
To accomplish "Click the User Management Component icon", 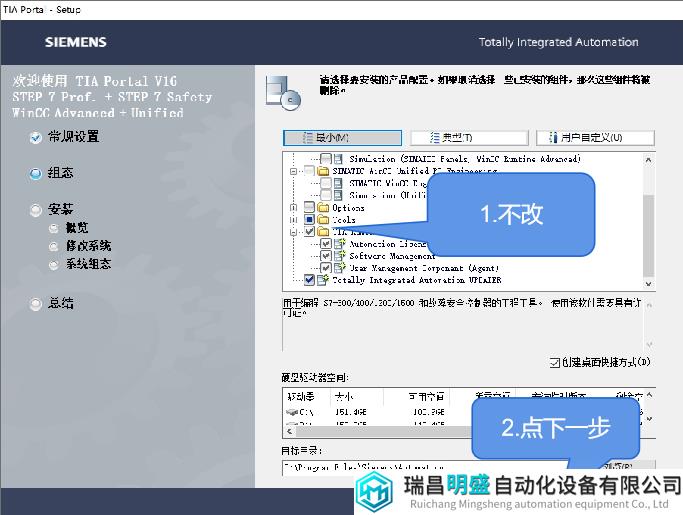I will [x=339, y=268].
